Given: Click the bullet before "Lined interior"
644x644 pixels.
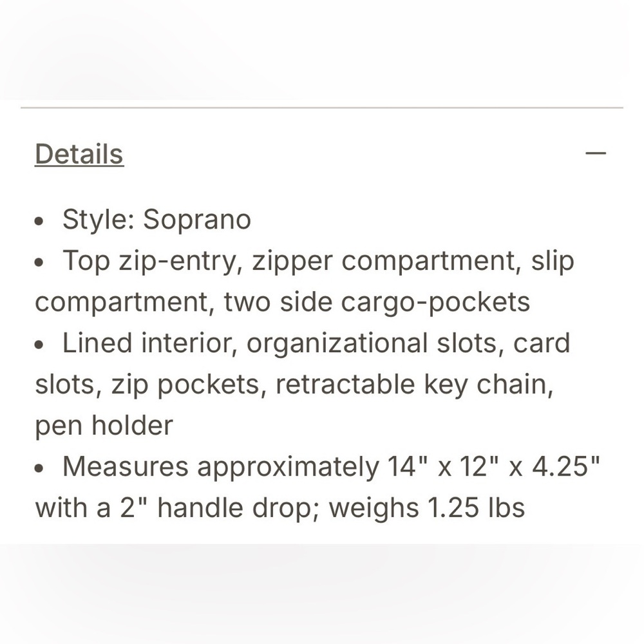Looking at the screenshot, I should (41, 345).
